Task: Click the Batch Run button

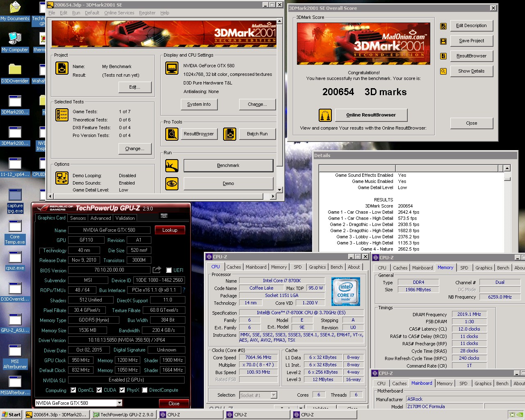Action: [x=257, y=134]
